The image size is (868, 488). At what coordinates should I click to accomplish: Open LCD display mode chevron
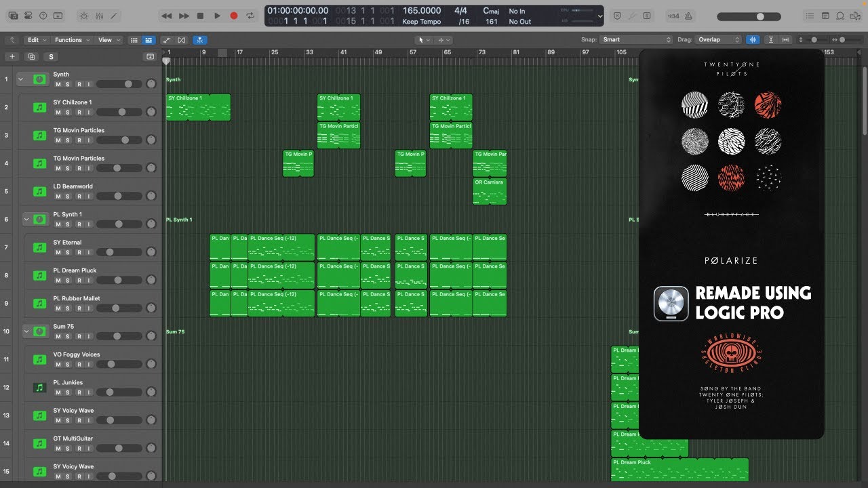(600, 16)
